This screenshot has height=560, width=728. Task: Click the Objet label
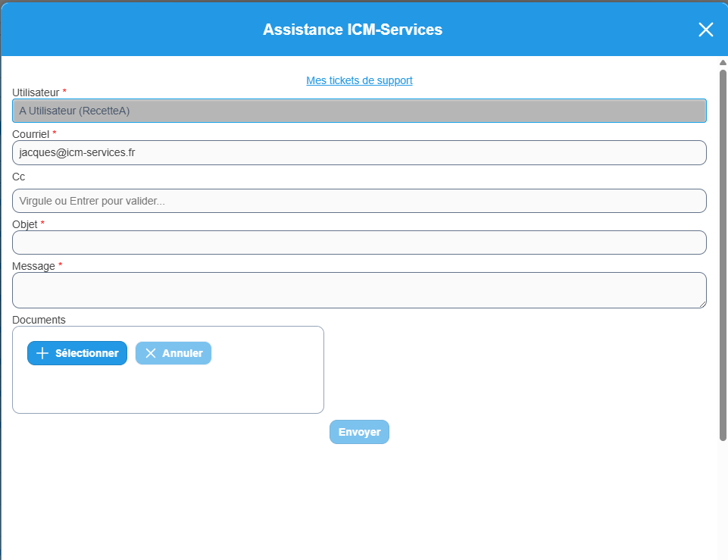point(24,224)
